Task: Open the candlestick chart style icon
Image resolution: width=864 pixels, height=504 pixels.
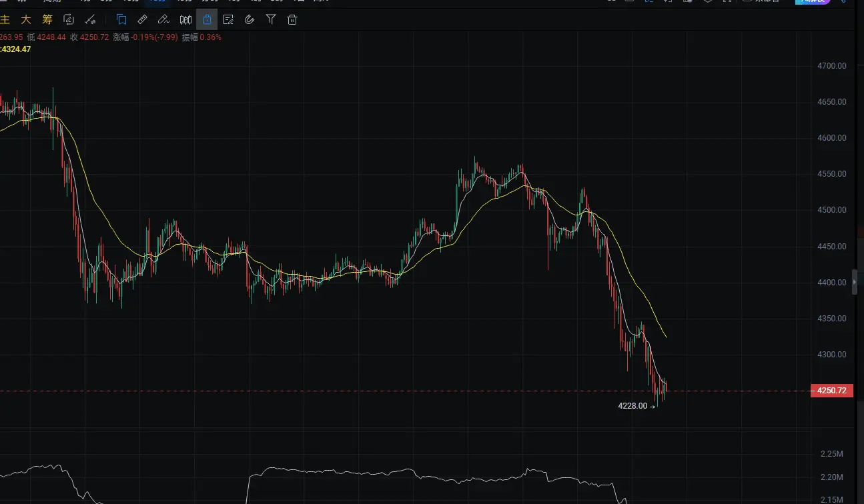Action: [185, 19]
